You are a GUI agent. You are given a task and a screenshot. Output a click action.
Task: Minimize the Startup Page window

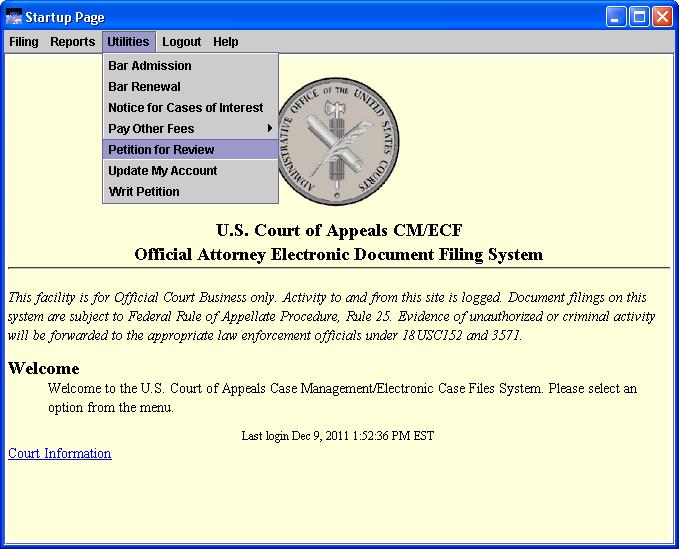point(615,17)
